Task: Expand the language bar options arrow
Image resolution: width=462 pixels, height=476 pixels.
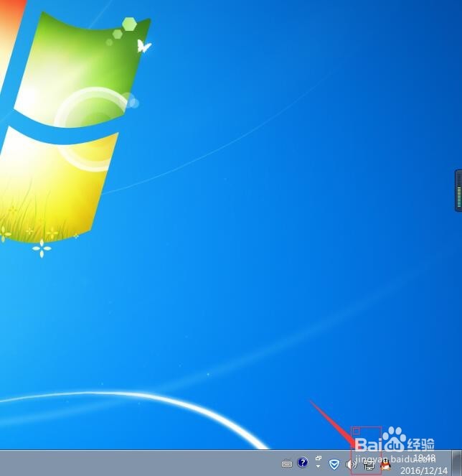Action: [318, 466]
